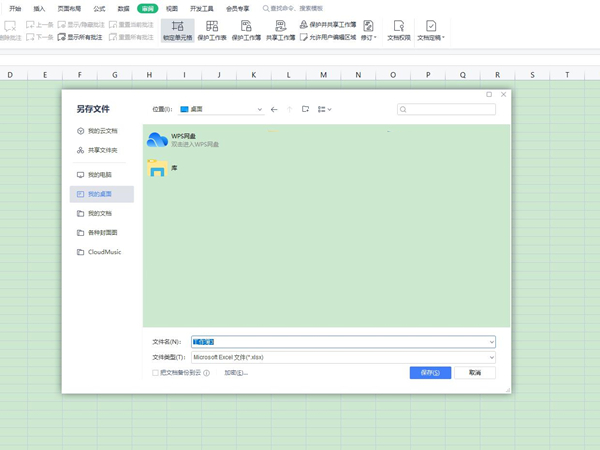The image size is (600, 450).
Task: Open the 公式 ribbon tab
Action: coord(99,8)
